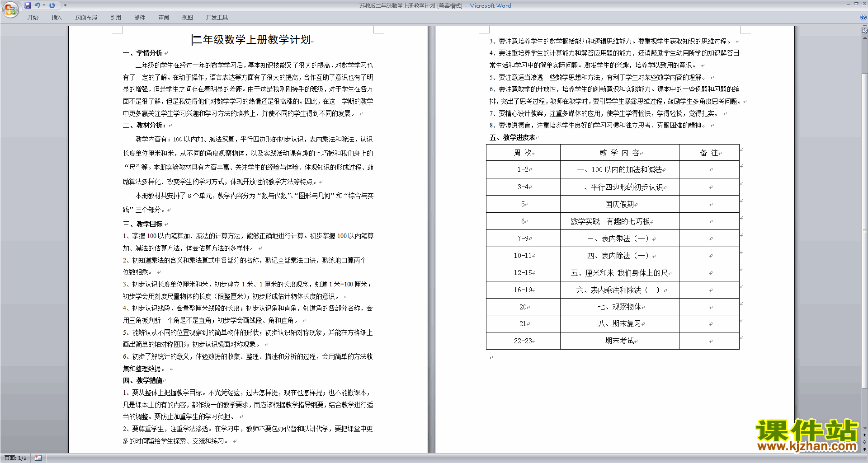Click the line starting 1、掌握100以内笔算加

pyautogui.click(x=248, y=236)
